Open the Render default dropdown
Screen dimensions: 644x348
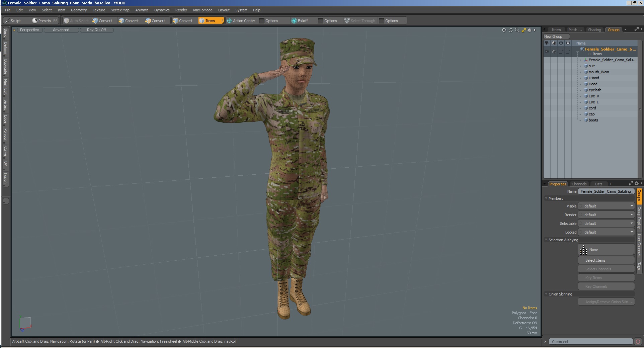609,215
